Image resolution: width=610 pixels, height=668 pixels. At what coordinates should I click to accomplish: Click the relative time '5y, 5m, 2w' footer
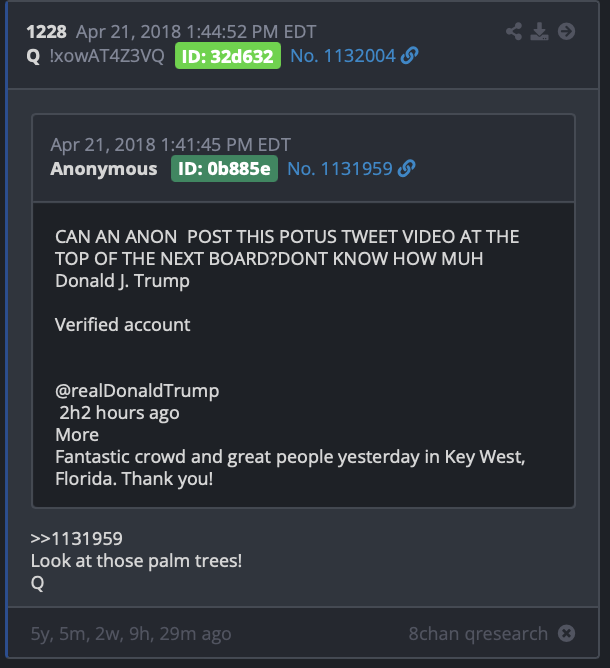click(131, 634)
